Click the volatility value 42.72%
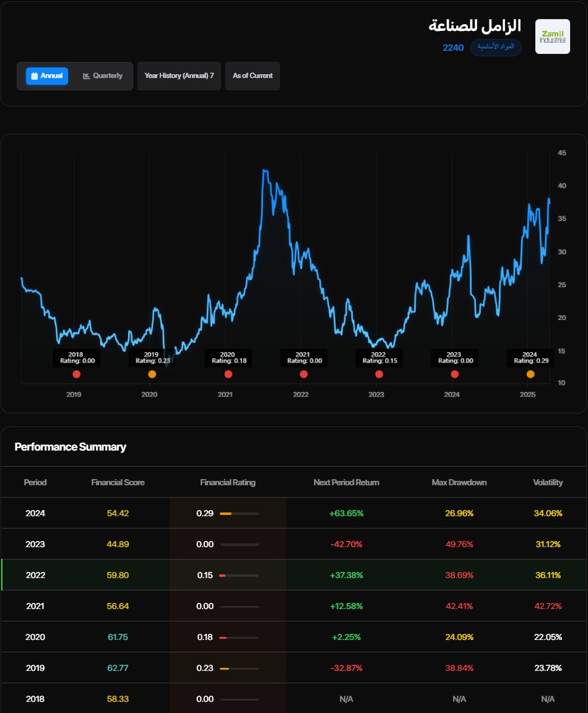The width and height of the screenshot is (588, 713). pos(548,606)
